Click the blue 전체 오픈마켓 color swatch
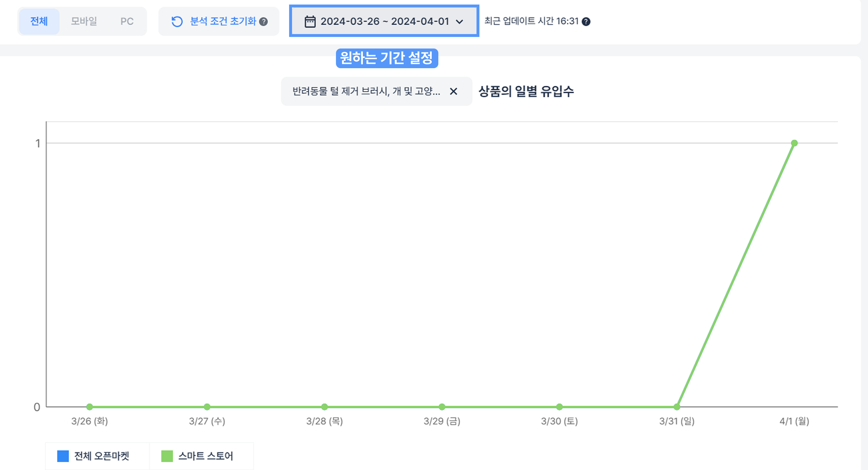 point(63,456)
